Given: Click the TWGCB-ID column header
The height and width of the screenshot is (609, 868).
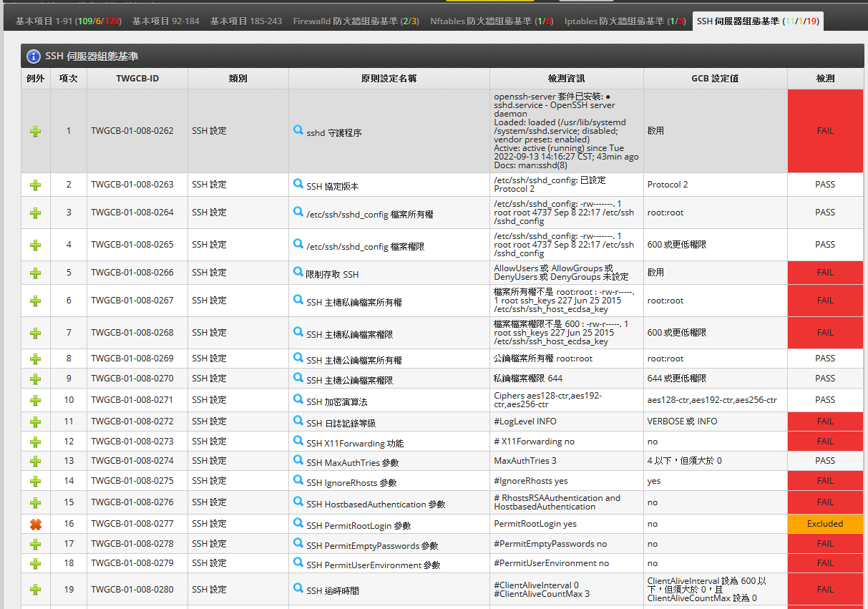Looking at the screenshot, I should 137,78.
